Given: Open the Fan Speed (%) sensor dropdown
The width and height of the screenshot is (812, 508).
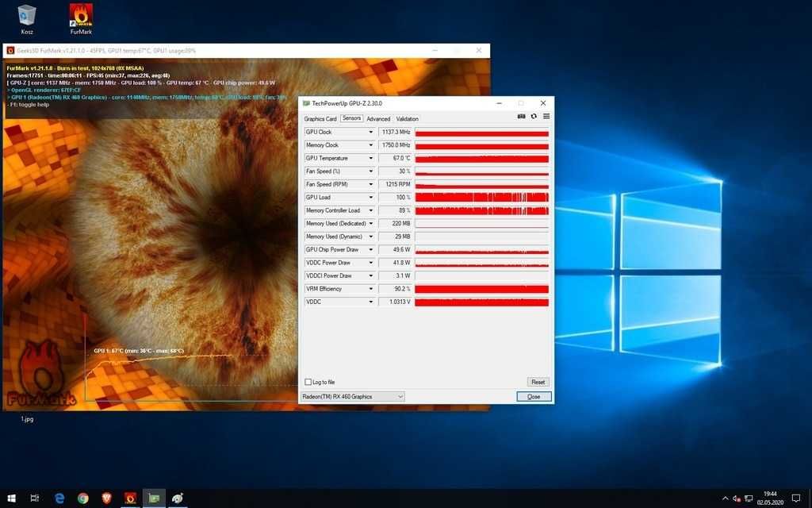Looking at the screenshot, I should tap(371, 171).
